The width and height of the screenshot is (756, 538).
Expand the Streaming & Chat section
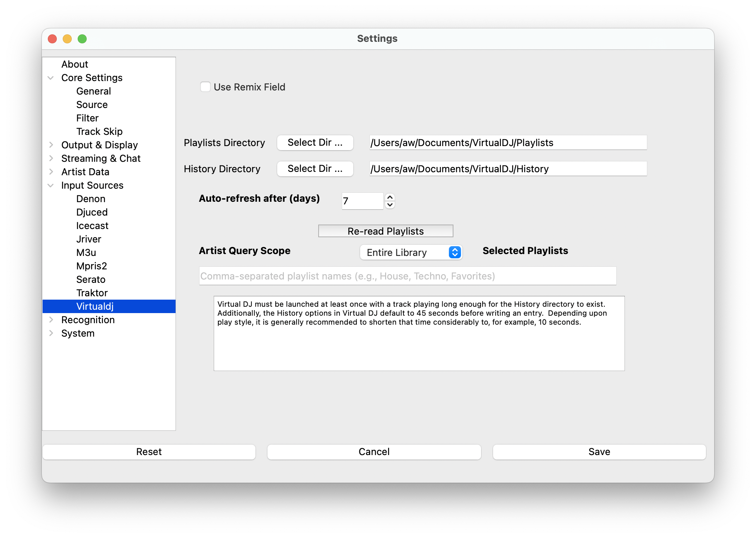pos(51,158)
